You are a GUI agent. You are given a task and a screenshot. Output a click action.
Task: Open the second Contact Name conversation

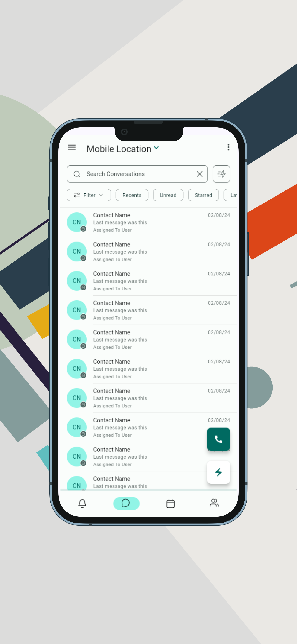pos(148,252)
